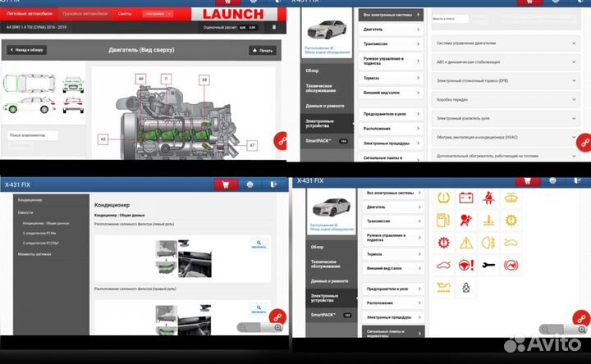Image resolution: width=591 pixels, height=364 pixels.
Task: Open 'Предохранители и реле' in electronic systems screen
Action: (x=391, y=114)
